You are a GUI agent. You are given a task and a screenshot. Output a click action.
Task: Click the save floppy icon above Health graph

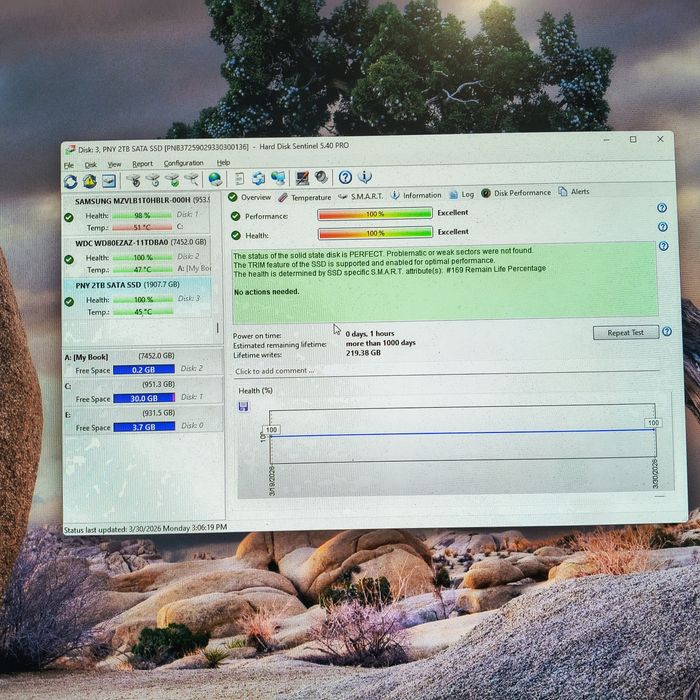243,407
